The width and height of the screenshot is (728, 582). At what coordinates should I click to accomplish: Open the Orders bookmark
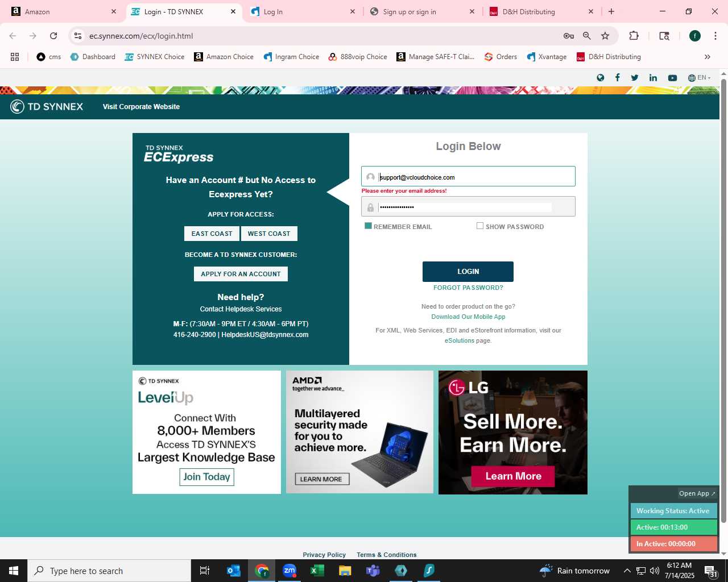point(500,57)
